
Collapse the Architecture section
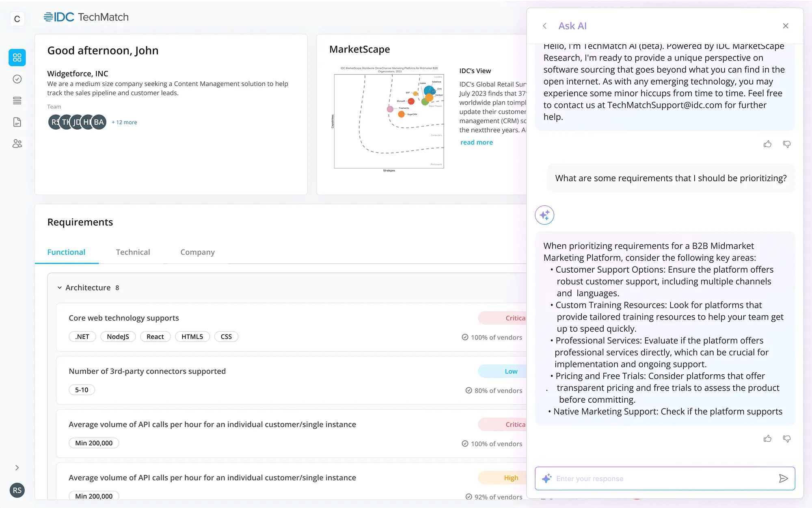pyautogui.click(x=60, y=288)
